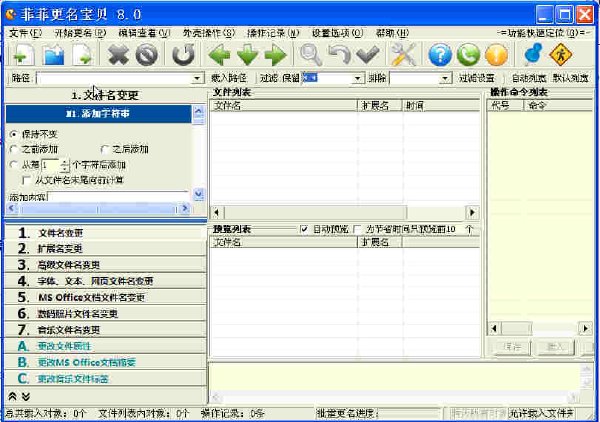
Task: Click the file list horizontal scrollbar left arrow
Action: click(217, 212)
